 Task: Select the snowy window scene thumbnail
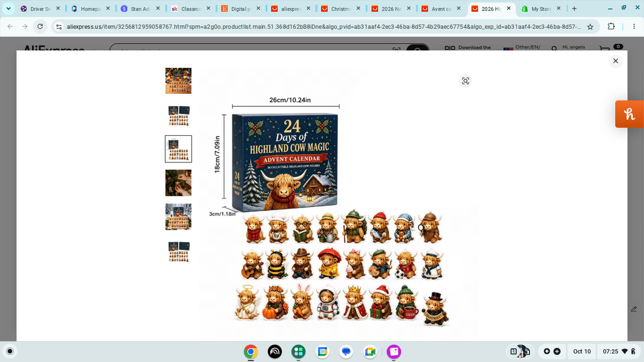178,217
